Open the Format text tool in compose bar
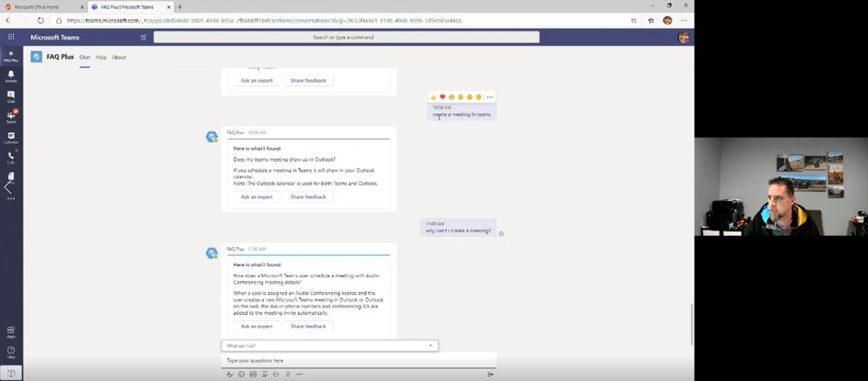Image resolution: width=868 pixels, height=381 pixels. [229, 374]
